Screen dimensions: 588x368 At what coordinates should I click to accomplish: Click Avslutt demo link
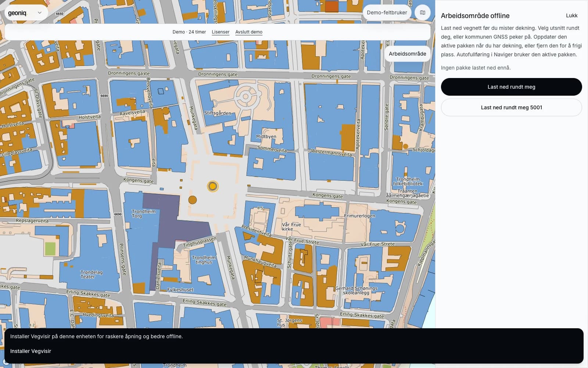point(249,32)
